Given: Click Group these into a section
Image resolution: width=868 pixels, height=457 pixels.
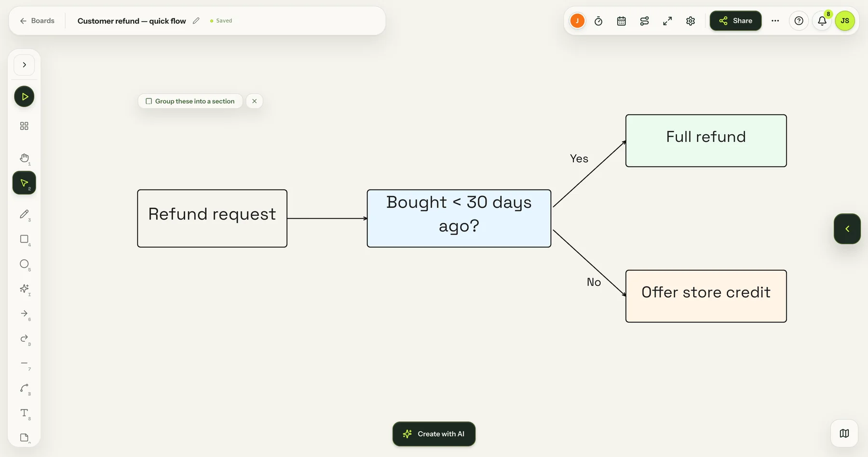Looking at the screenshot, I should [190, 101].
